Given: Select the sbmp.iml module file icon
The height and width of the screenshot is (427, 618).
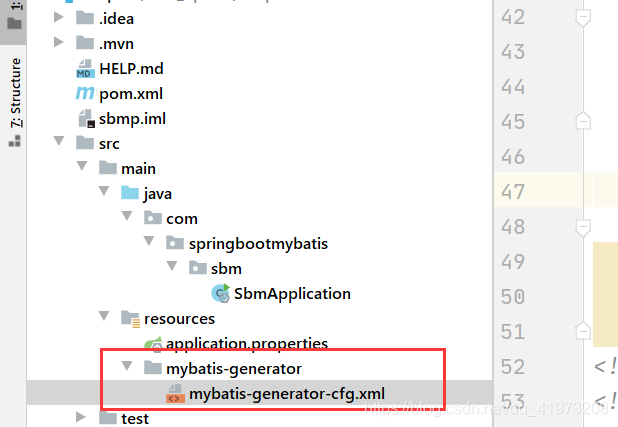Looking at the screenshot, I should [87, 119].
